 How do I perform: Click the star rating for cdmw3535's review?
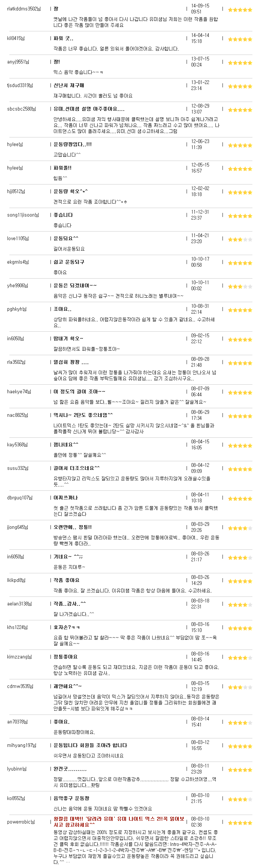coord(240,687)
